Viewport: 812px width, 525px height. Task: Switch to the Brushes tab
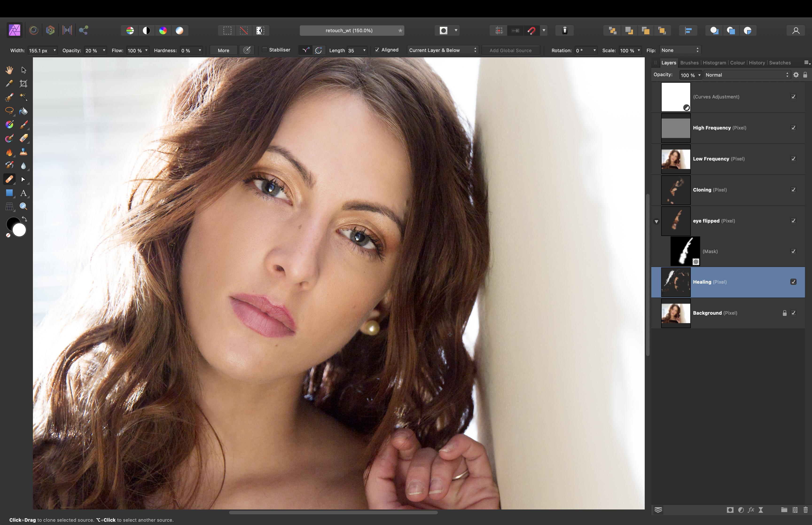(689, 62)
